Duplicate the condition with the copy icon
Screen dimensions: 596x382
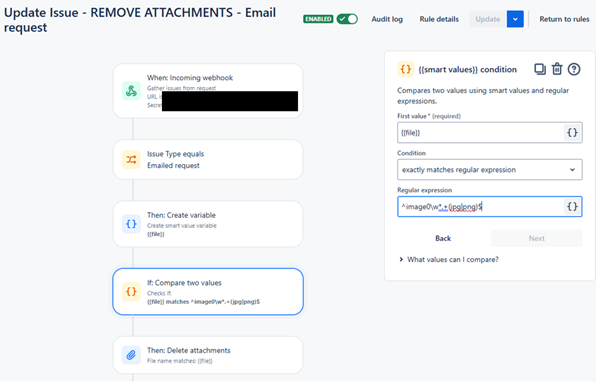[x=540, y=69]
